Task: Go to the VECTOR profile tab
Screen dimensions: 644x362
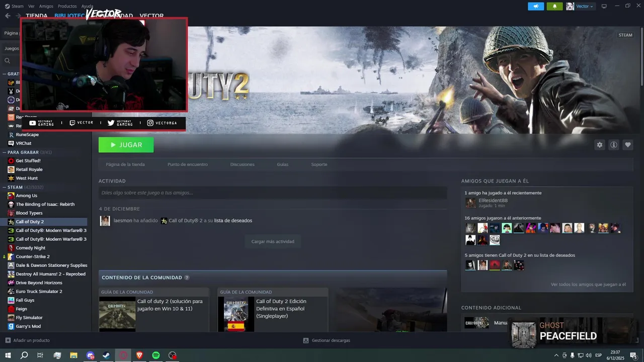Action: click(x=151, y=16)
